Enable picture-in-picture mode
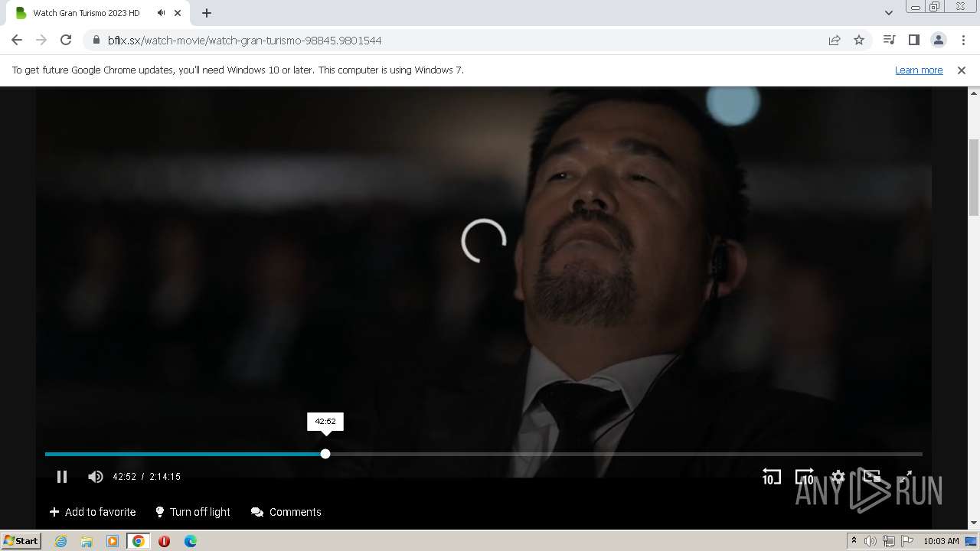The height and width of the screenshot is (551, 980). [x=871, y=477]
